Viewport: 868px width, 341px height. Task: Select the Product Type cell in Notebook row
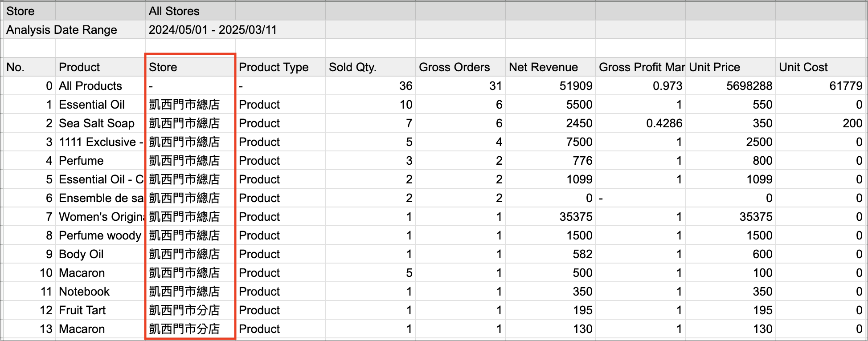click(281, 292)
